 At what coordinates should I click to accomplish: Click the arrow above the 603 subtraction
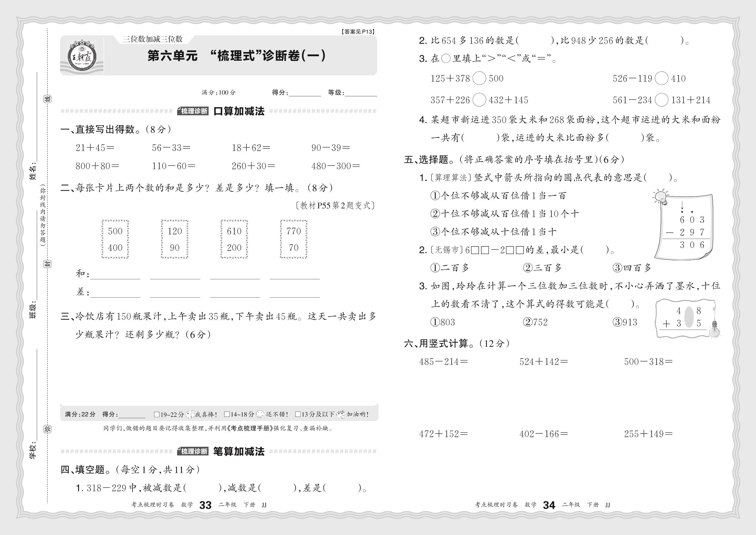(x=682, y=205)
